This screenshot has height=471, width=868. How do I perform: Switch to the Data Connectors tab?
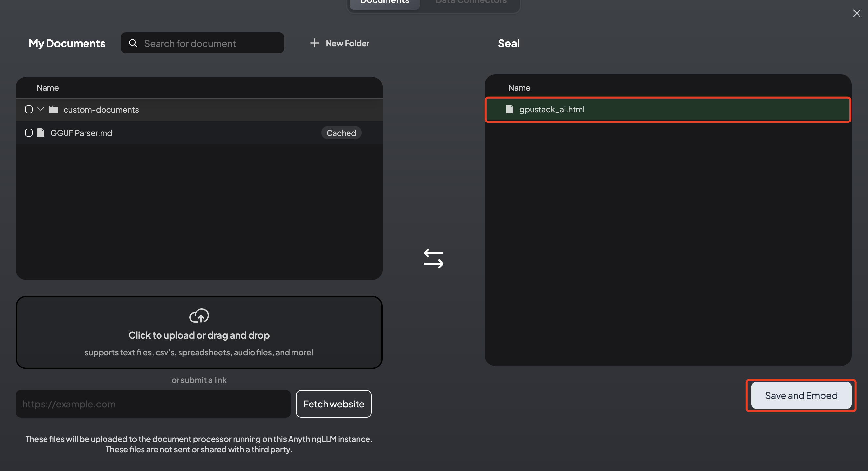(x=471, y=3)
